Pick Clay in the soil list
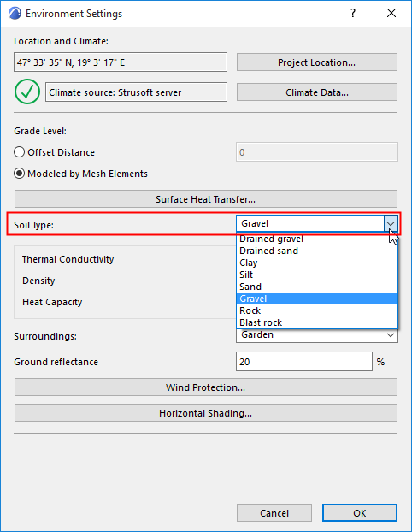 click(x=317, y=263)
